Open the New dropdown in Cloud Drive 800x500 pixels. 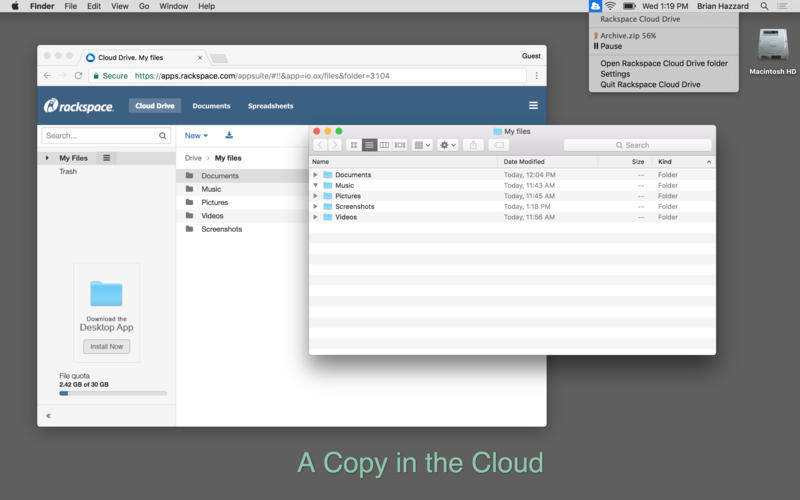(196, 135)
